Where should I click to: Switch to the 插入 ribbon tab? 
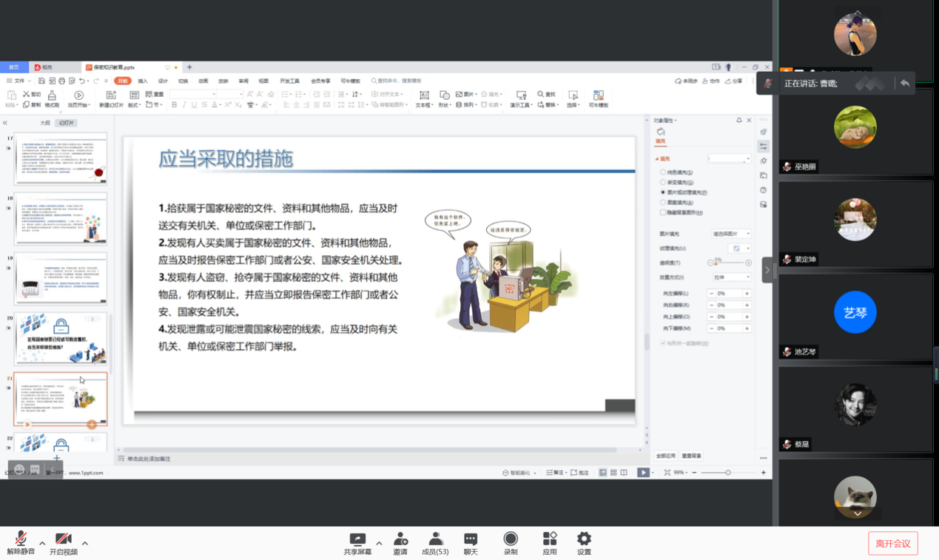pos(143,81)
